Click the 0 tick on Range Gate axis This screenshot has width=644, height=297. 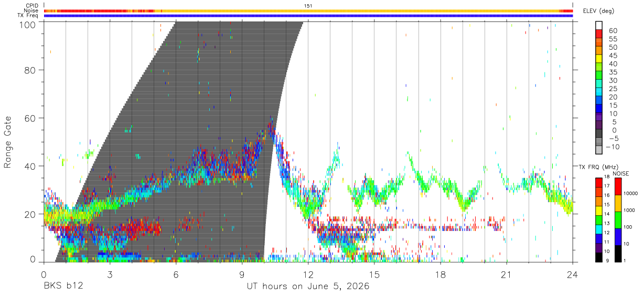pos(33,260)
